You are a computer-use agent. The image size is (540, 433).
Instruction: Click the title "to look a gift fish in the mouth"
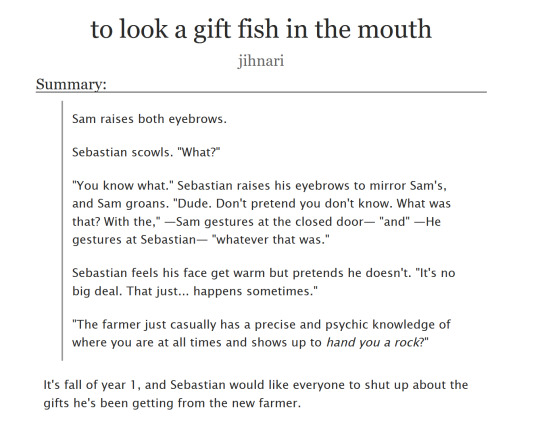[261, 30]
